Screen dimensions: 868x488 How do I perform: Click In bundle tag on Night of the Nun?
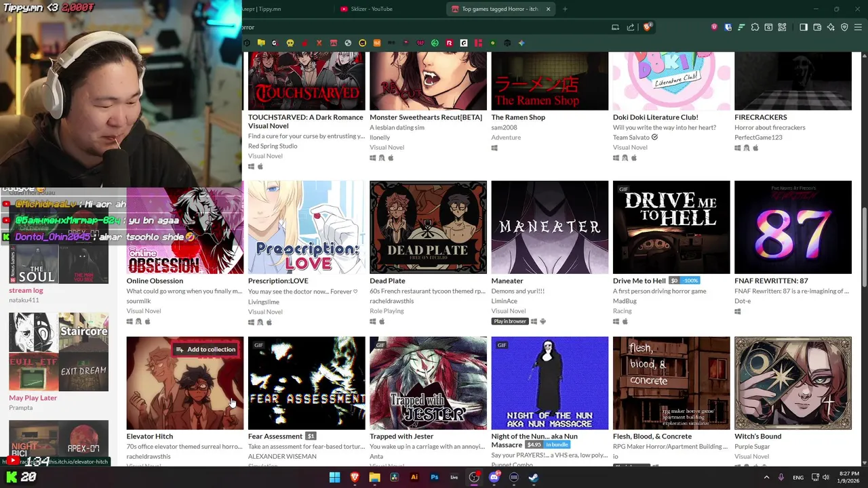557,445
